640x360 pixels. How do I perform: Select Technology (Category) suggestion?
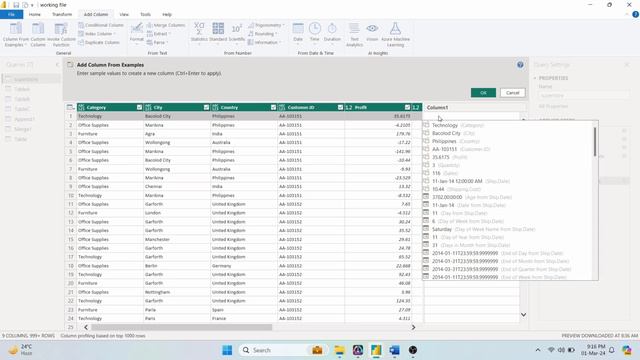pyautogui.click(x=508, y=125)
